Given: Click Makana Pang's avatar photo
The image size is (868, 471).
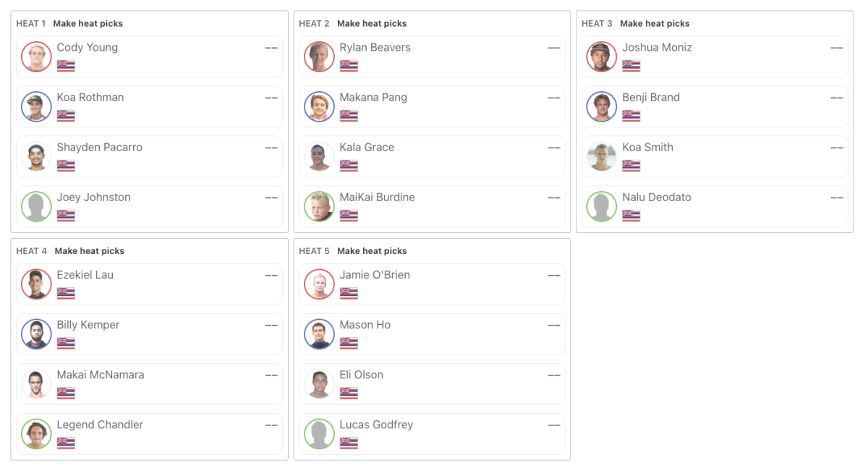Looking at the screenshot, I should click(x=319, y=106).
